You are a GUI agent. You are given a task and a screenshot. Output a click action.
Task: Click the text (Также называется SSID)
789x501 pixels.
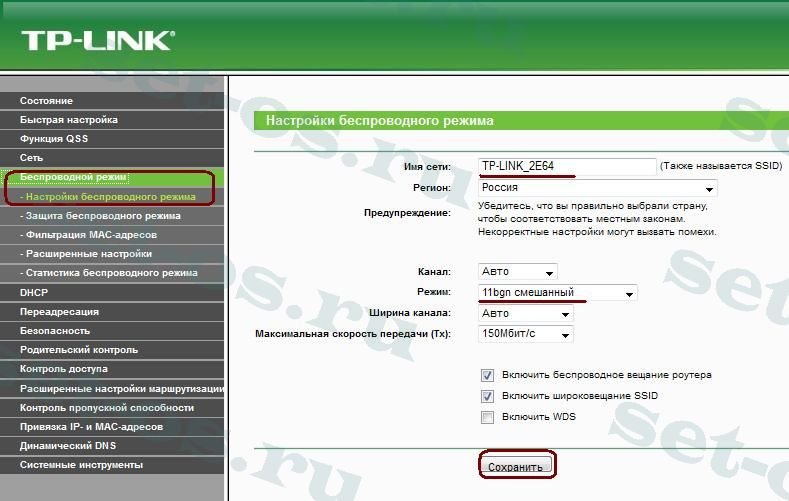[x=721, y=165]
